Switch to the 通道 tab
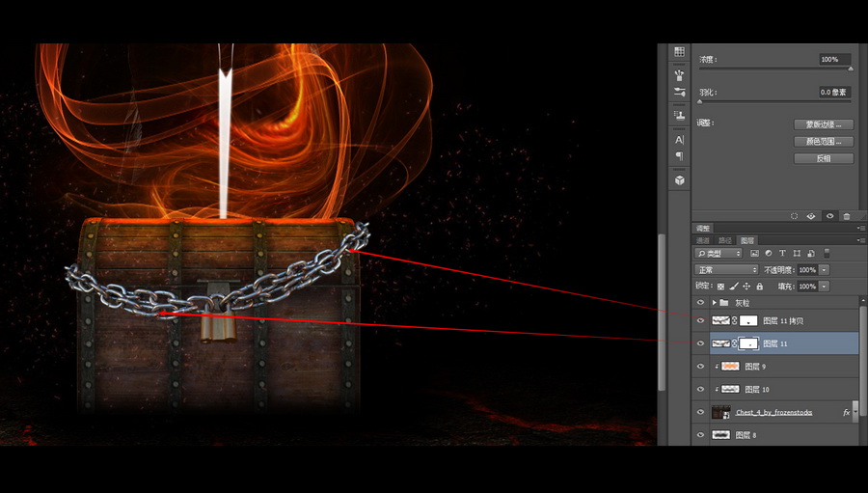Screen dimensions: 868x493 click(703, 240)
